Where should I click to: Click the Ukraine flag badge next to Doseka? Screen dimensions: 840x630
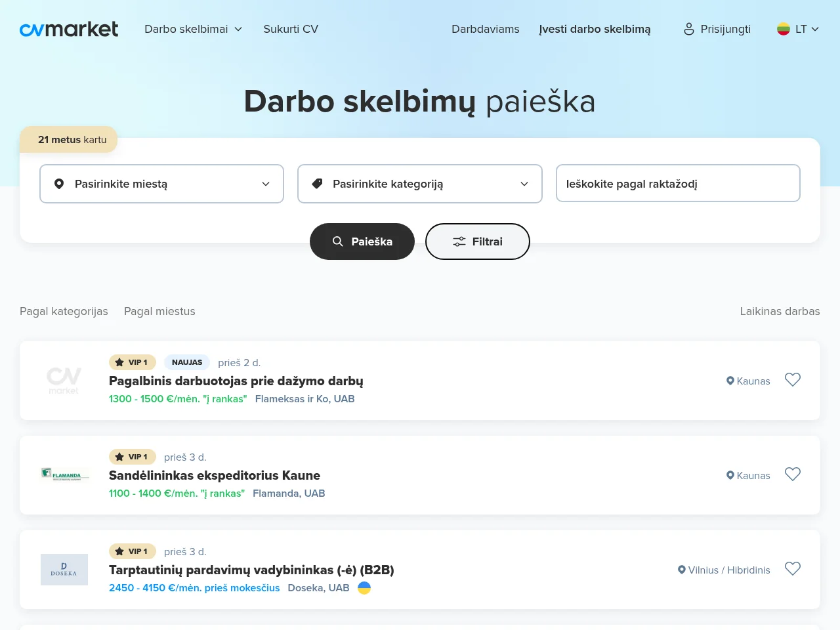click(364, 588)
